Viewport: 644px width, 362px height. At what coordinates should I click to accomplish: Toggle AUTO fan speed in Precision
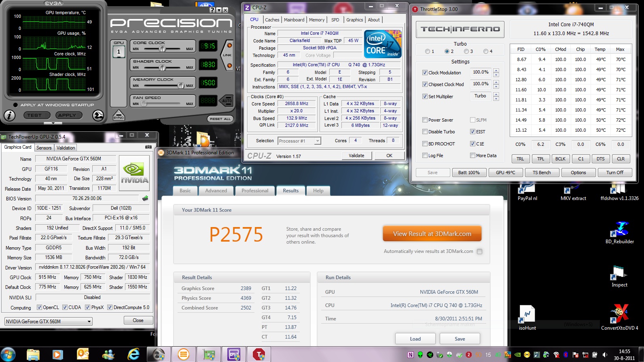[x=227, y=101]
